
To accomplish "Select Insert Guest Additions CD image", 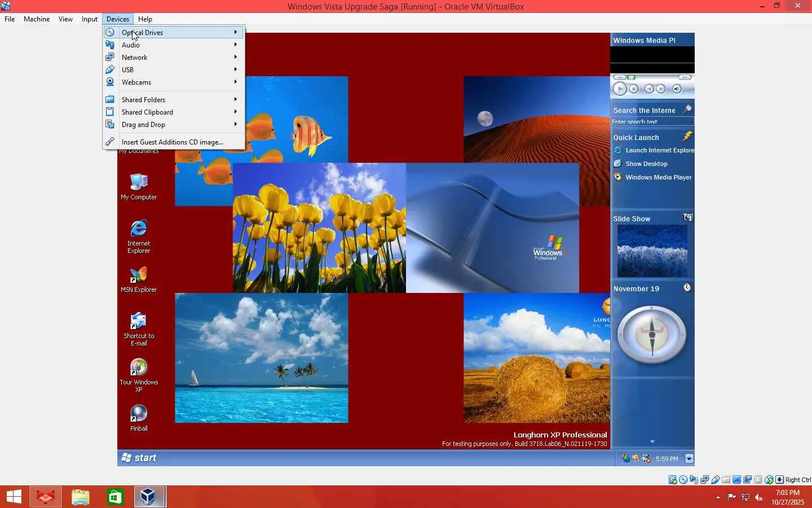I will pyautogui.click(x=174, y=142).
